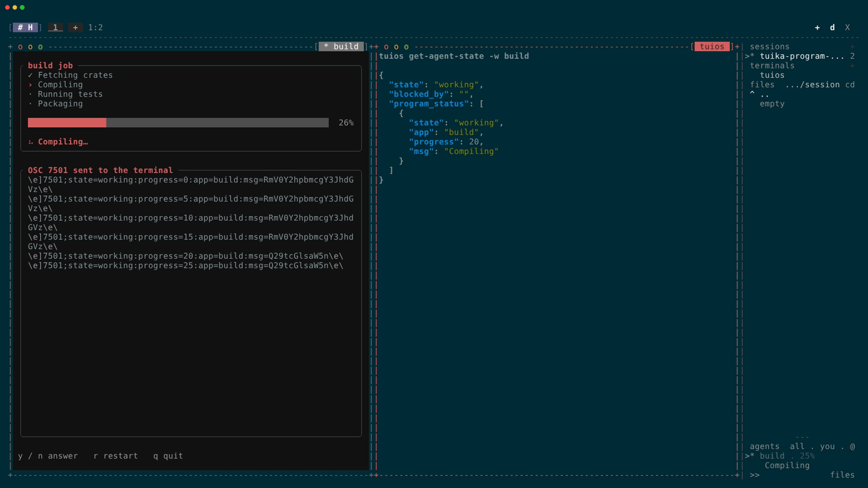Click the X icon in the top-right bar
The image size is (868, 488).
(847, 28)
